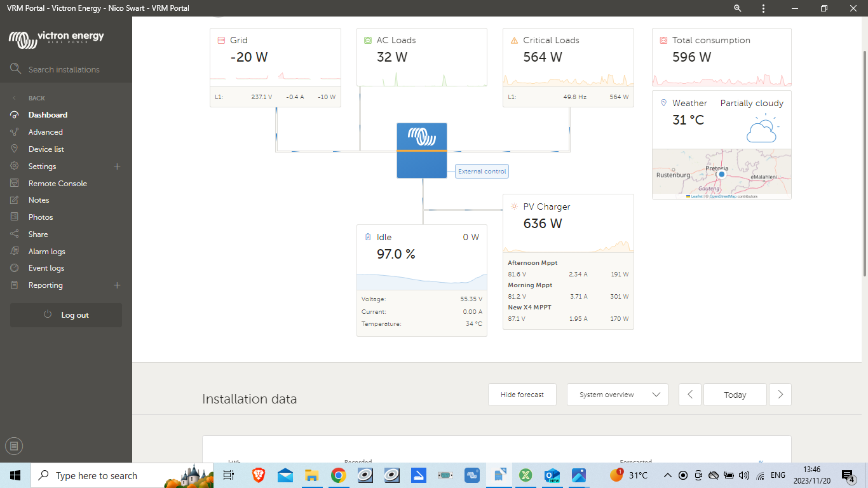
Task: Click the Grid card icon
Action: [222, 40]
